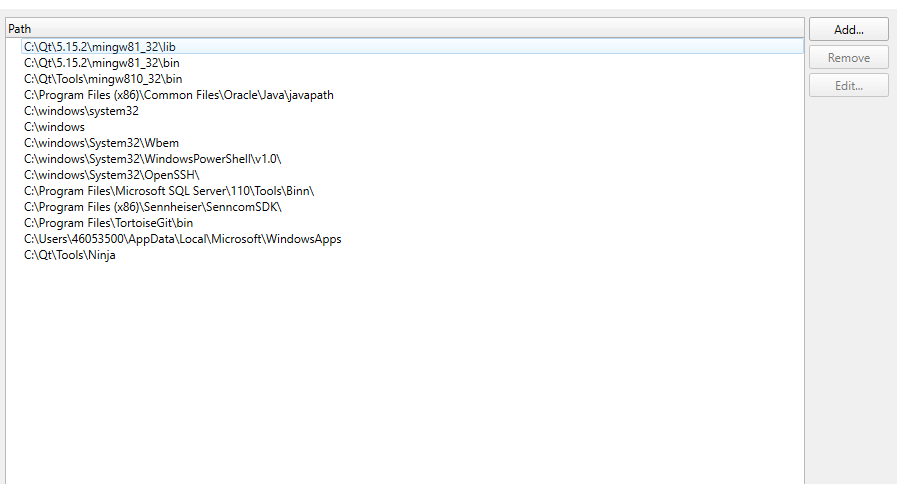Select C:\windows\System32\Wbem row
Screen dimensions: 897x484
click(412, 142)
